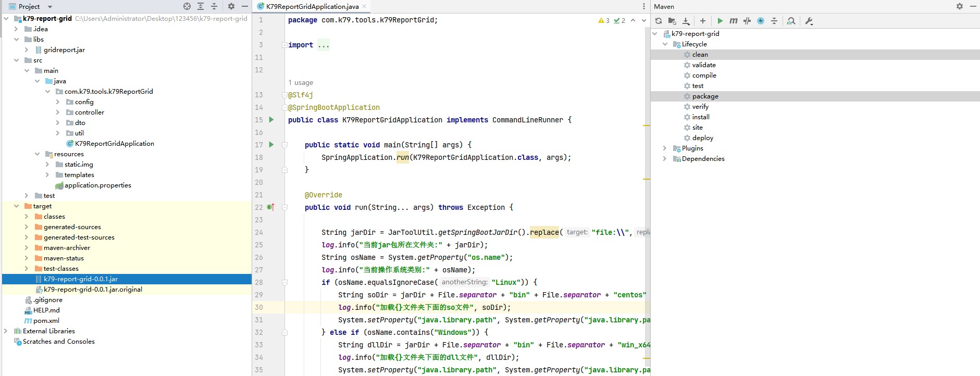Open the editor tab options three-dot menu
The image size is (980, 376).
coord(644,6)
